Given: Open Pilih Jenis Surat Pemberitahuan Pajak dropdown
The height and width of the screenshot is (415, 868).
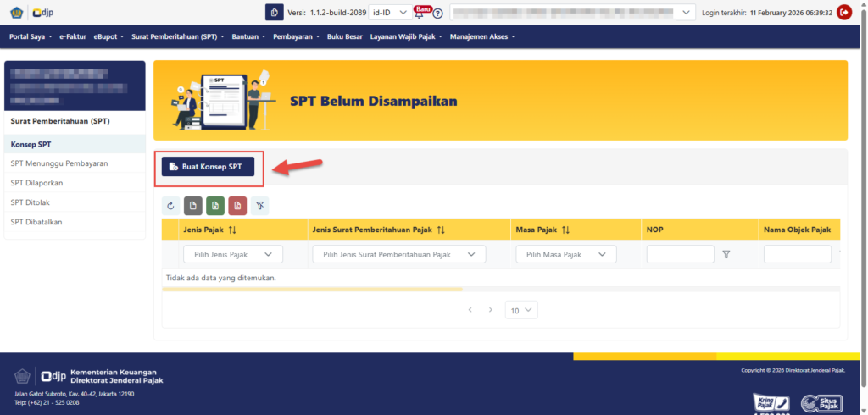Looking at the screenshot, I should click(x=398, y=254).
